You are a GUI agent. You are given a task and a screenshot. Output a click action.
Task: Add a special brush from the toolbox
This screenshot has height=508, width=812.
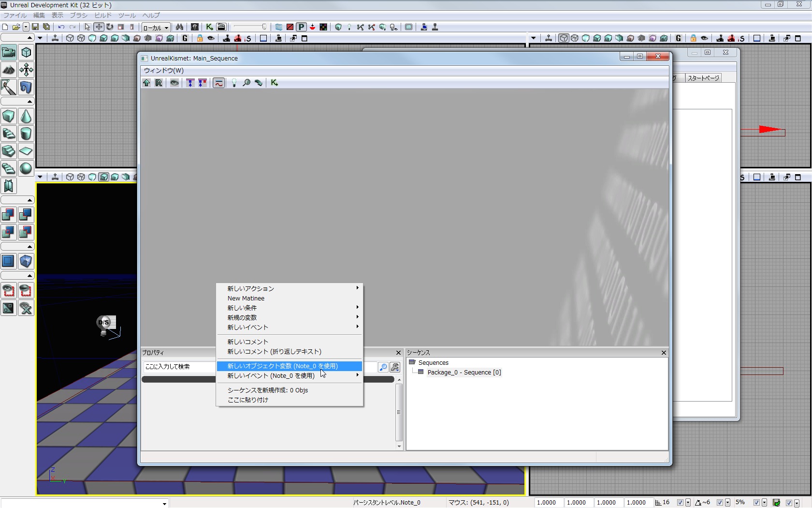click(x=9, y=261)
